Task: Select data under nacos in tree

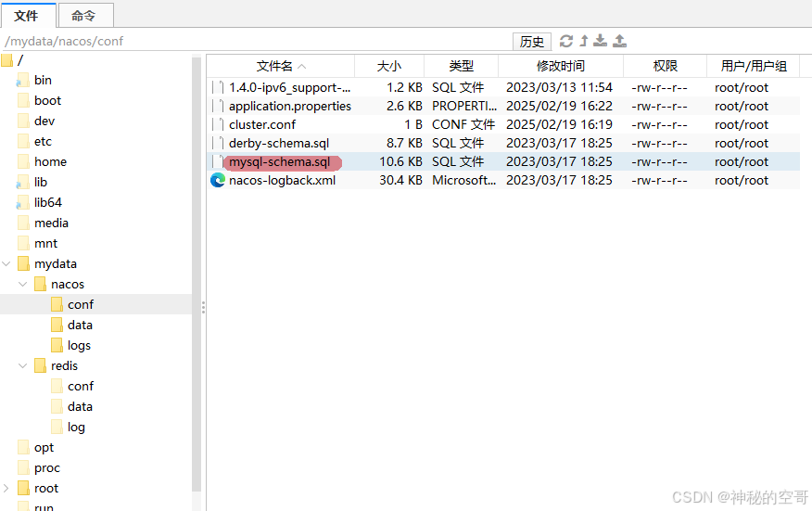Action: (x=80, y=325)
